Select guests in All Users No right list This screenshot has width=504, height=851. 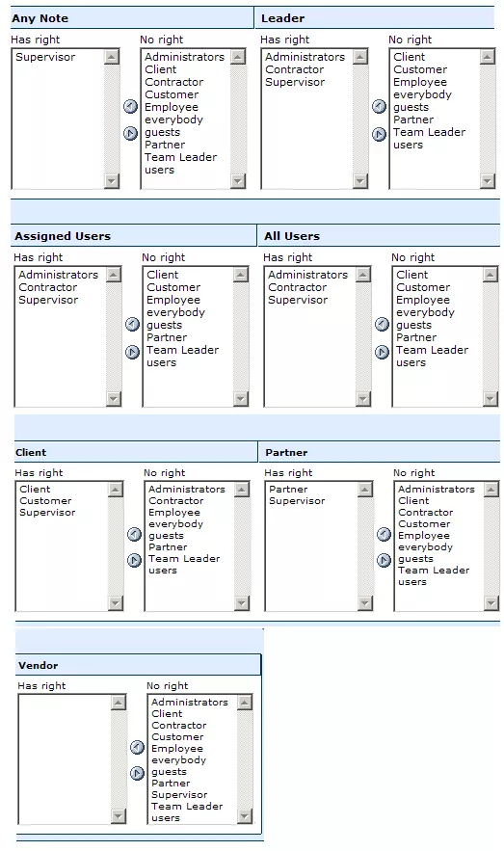pyautogui.click(x=414, y=325)
